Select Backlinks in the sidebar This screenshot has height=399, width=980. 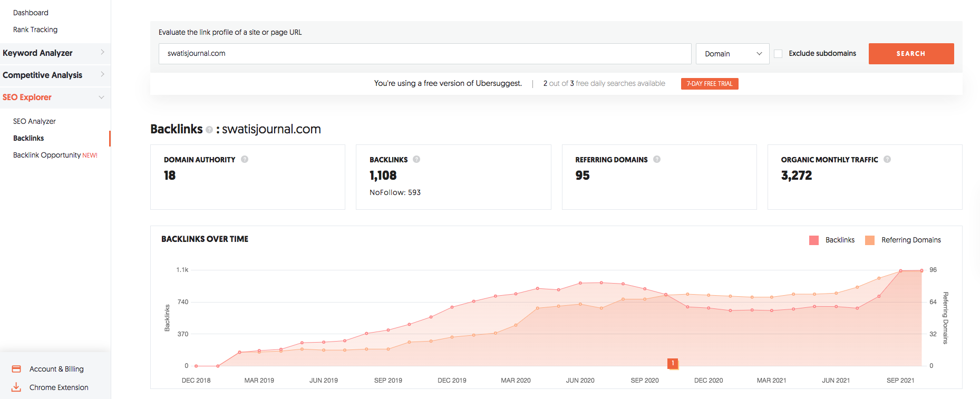pyautogui.click(x=28, y=138)
